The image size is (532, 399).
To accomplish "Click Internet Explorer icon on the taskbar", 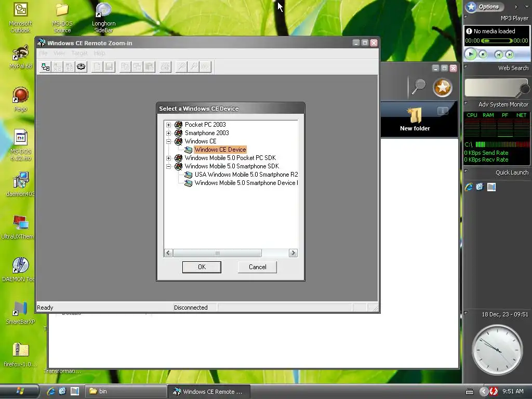I will point(51,391).
